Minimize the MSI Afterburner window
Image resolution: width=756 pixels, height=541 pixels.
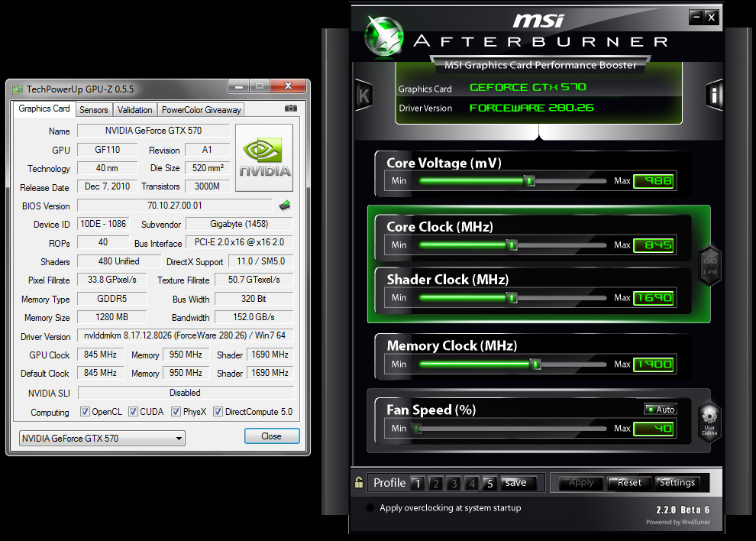696,18
